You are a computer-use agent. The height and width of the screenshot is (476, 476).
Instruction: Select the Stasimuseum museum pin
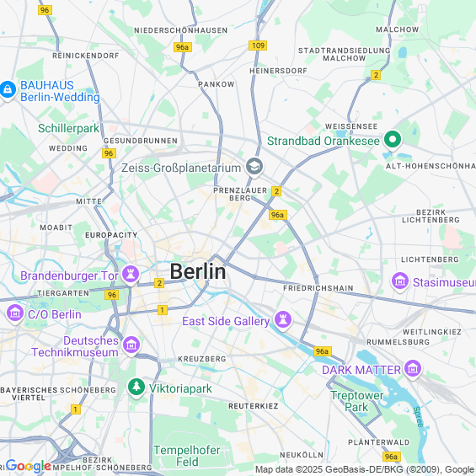pyautogui.click(x=400, y=281)
